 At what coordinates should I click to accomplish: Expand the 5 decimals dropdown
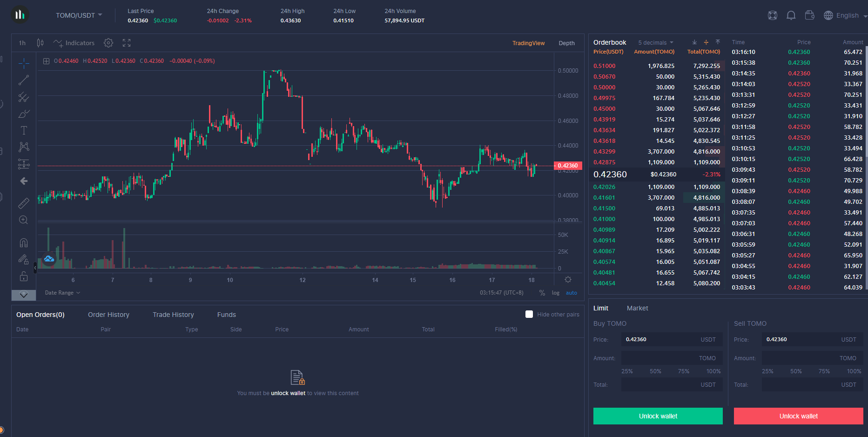point(656,42)
